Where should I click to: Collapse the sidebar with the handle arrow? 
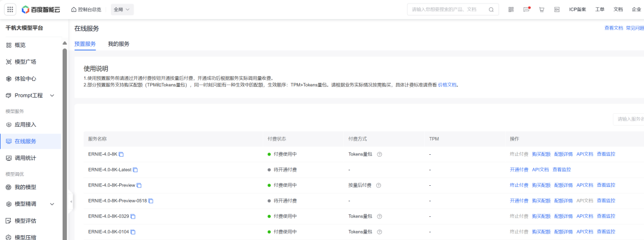click(x=70, y=201)
